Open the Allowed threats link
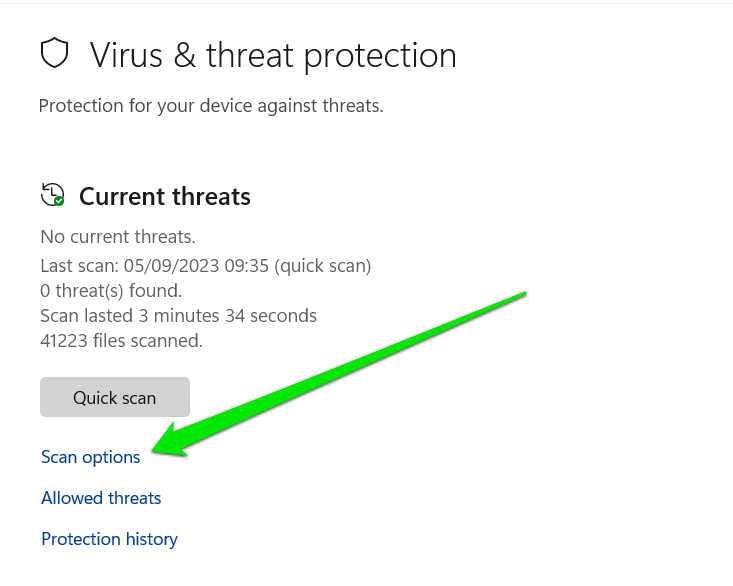This screenshot has width=733, height=586. point(101,498)
